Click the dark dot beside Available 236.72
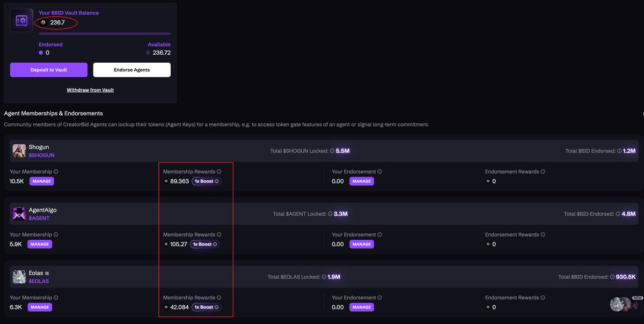 pos(148,53)
